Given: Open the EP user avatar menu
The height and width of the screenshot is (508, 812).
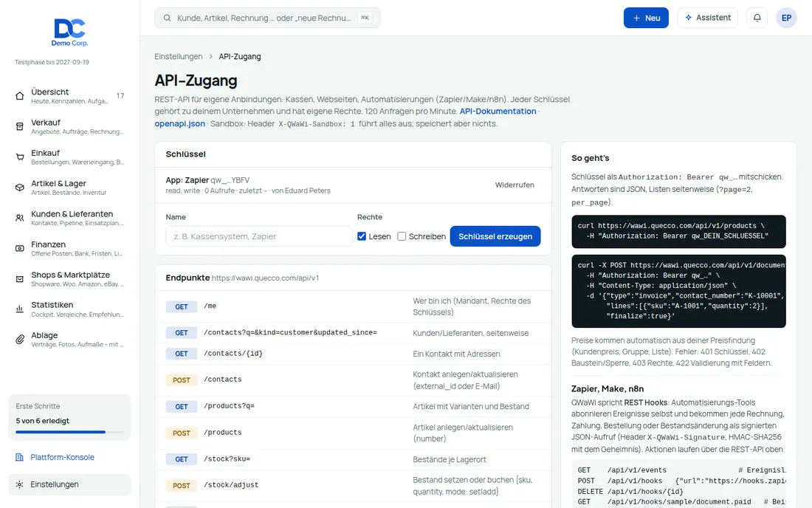Looking at the screenshot, I should click(x=786, y=18).
